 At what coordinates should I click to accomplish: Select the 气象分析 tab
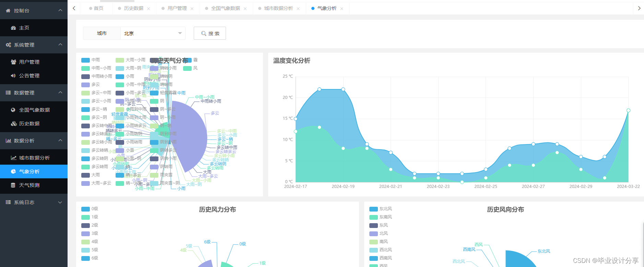[327, 8]
